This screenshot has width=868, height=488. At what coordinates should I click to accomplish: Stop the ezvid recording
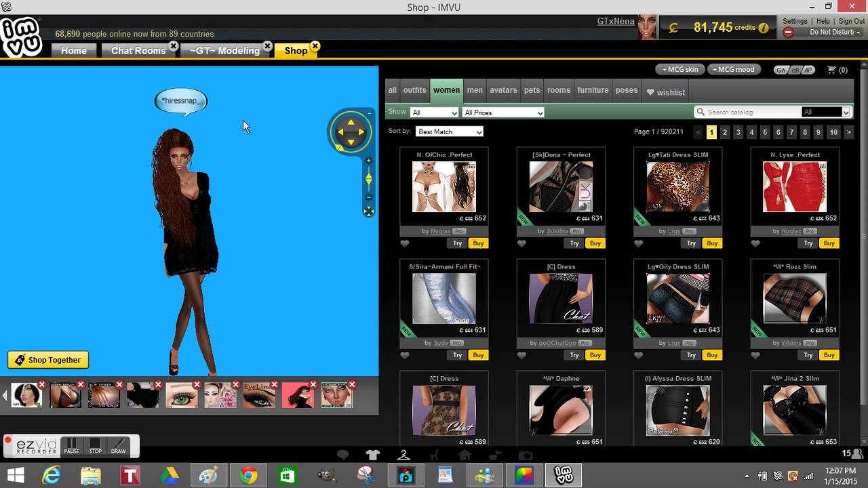pyautogui.click(x=96, y=445)
